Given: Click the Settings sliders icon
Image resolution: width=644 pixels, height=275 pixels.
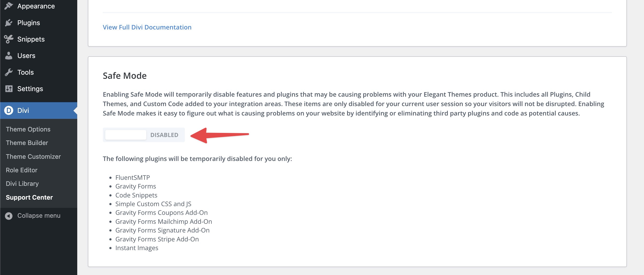Looking at the screenshot, I should 9,89.
